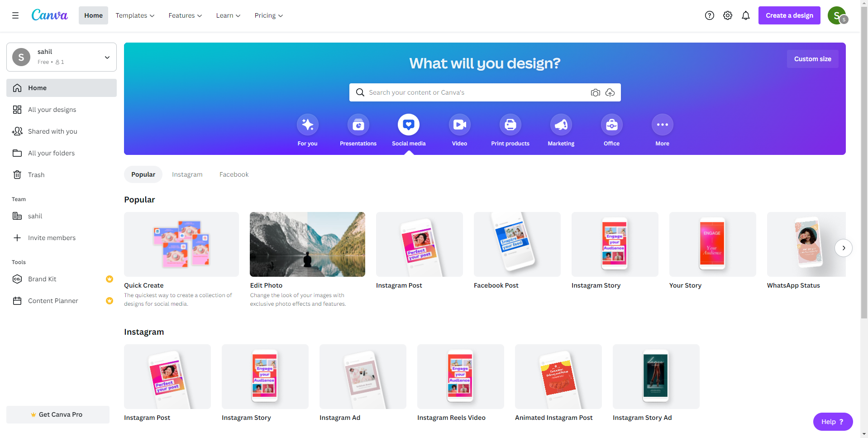868x438 pixels.
Task: Open Home in the left sidebar
Action: tap(62, 88)
